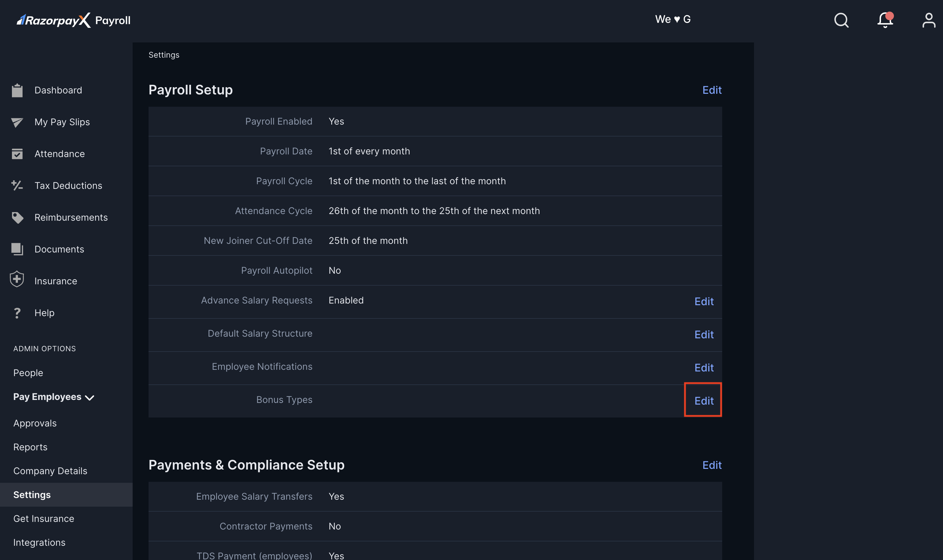
Task: Click the 'Enabled' value for Advance Salary
Action: click(x=346, y=300)
